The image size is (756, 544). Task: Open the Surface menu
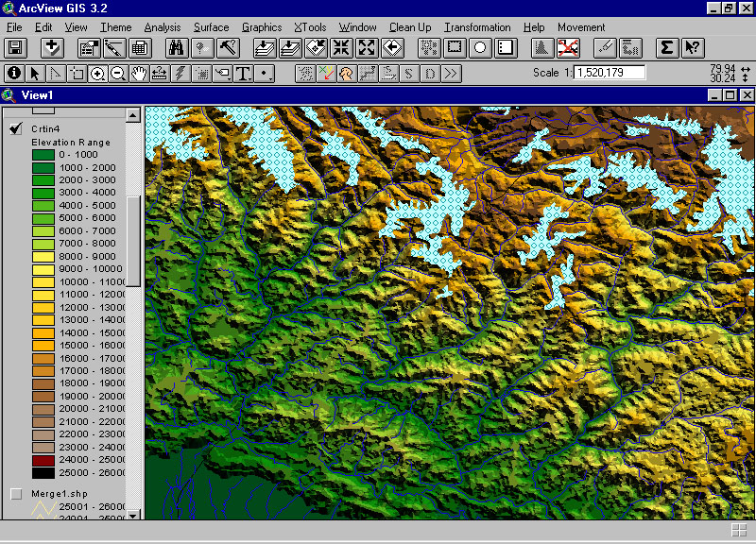coord(212,27)
